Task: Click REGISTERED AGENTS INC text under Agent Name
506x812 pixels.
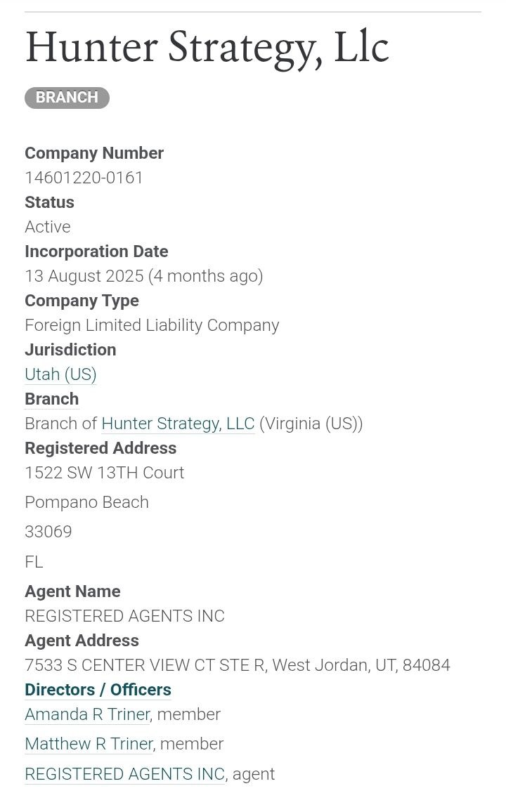Action: (124, 616)
